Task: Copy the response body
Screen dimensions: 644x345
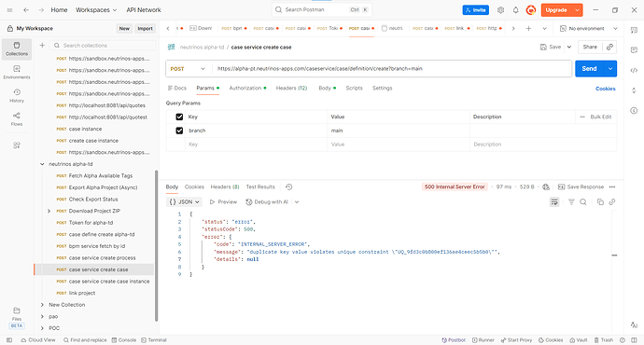Action: pos(600,201)
